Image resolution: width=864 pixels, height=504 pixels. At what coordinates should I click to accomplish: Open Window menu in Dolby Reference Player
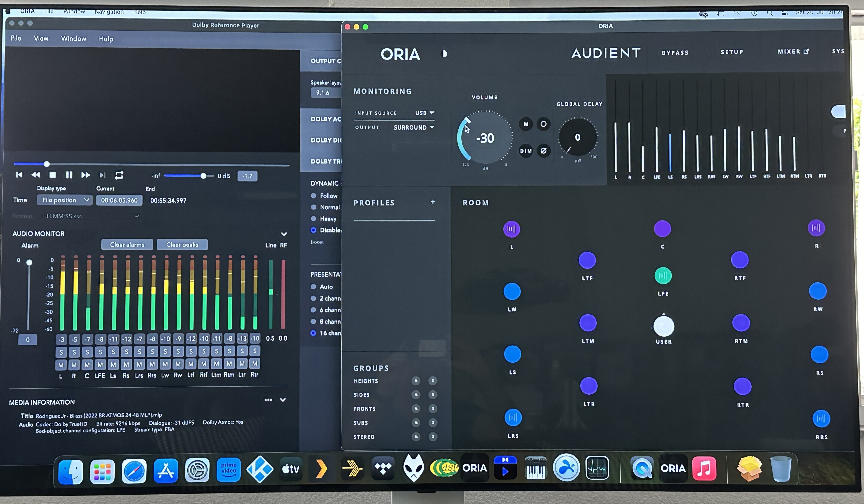[73, 39]
